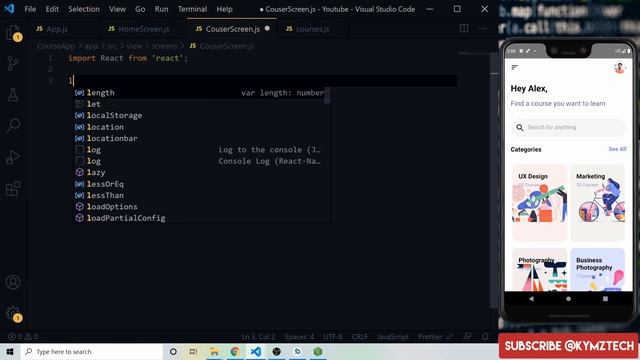Click 'JavaScript' language mode
Screen dimensions: 640x360
point(393,337)
